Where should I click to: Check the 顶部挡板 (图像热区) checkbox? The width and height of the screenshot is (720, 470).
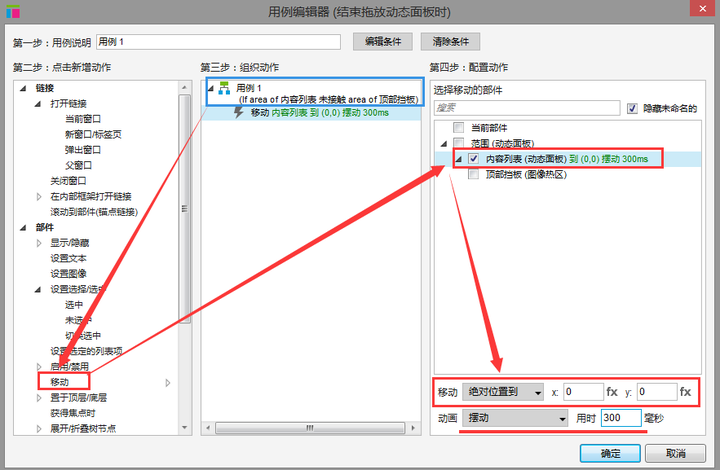[473, 174]
